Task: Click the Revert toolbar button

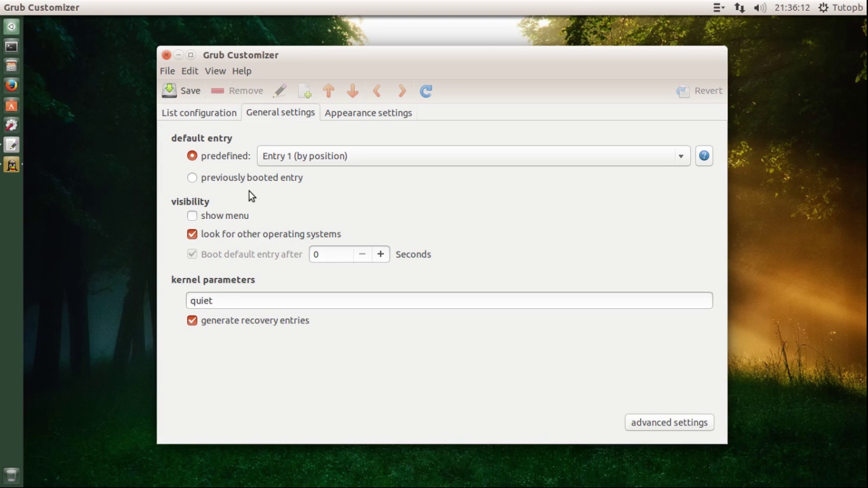Action: (x=699, y=91)
